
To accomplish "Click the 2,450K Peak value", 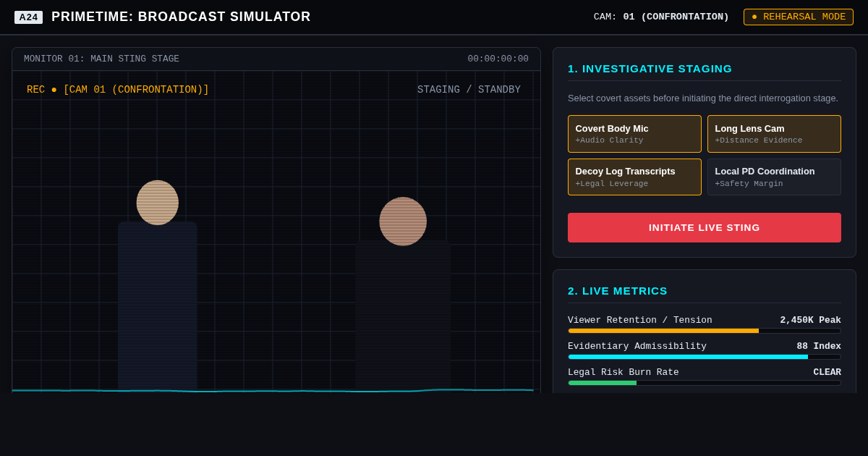I will coord(810,321).
